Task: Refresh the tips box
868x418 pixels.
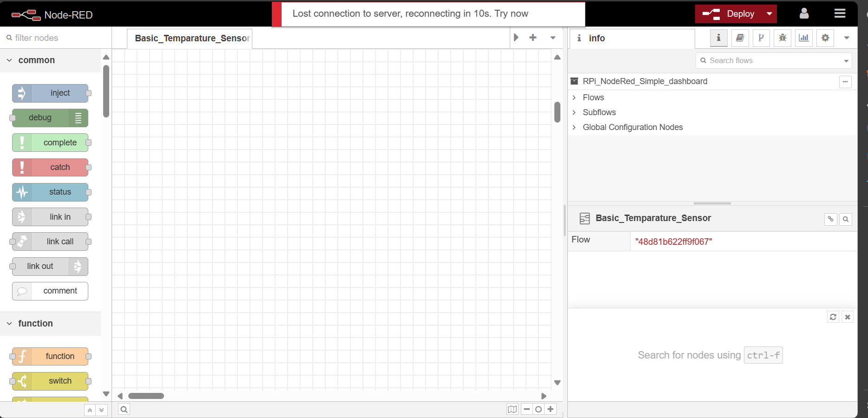Action: (x=833, y=317)
